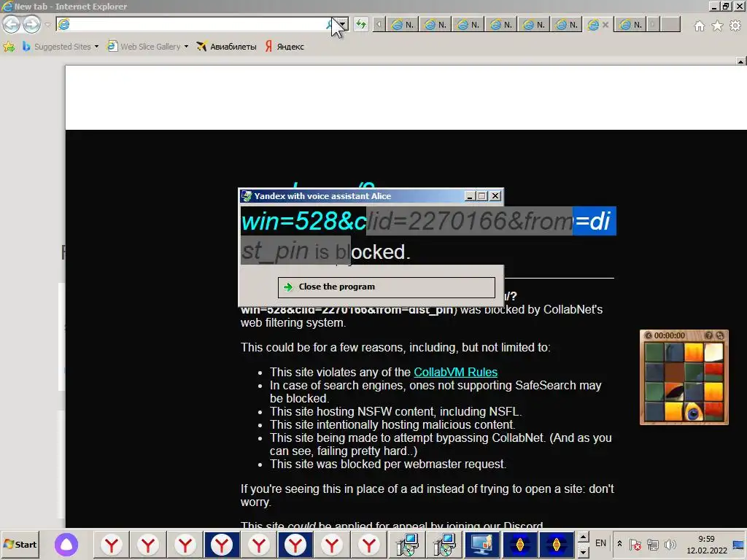This screenshot has height=560, width=747.
Task: Open desktop personalization monitor taskbar icon
Action: (x=481, y=544)
